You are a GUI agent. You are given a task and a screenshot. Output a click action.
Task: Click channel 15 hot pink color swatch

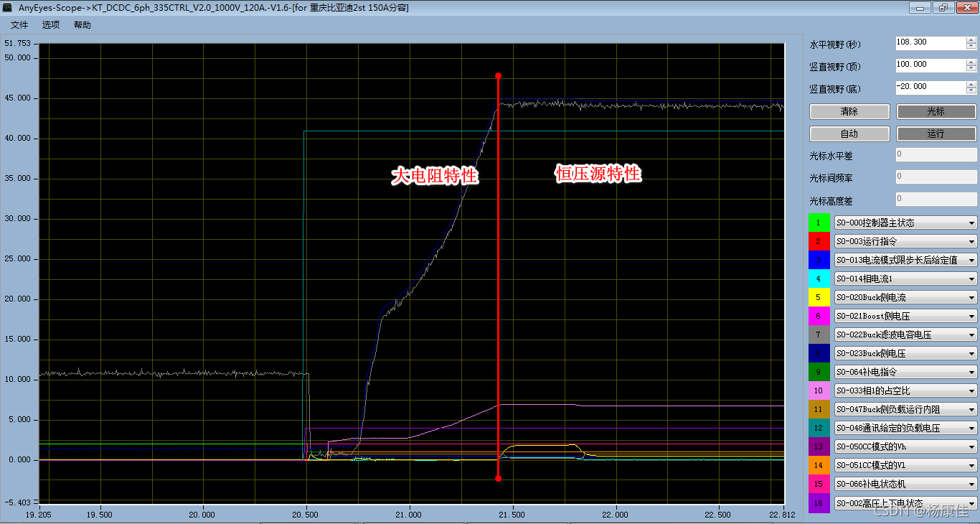819,484
